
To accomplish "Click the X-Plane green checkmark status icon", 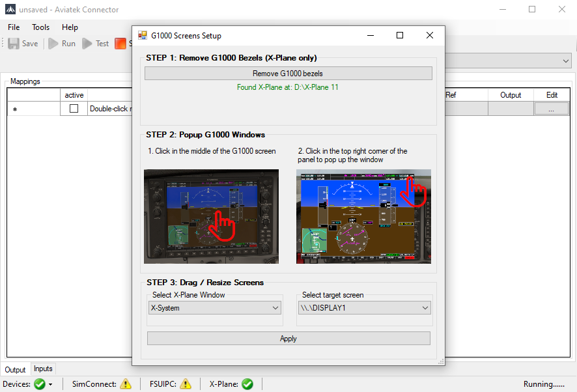I will pos(247,384).
